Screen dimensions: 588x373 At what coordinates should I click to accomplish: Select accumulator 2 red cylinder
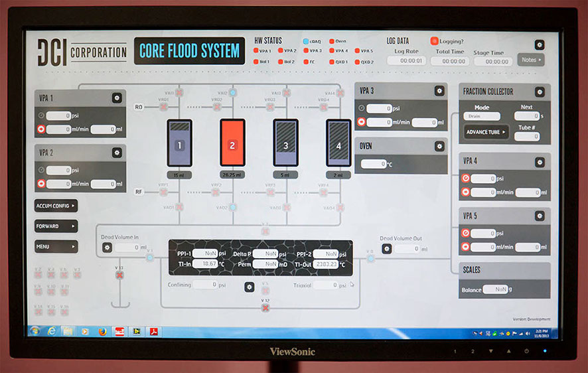pos(232,143)
